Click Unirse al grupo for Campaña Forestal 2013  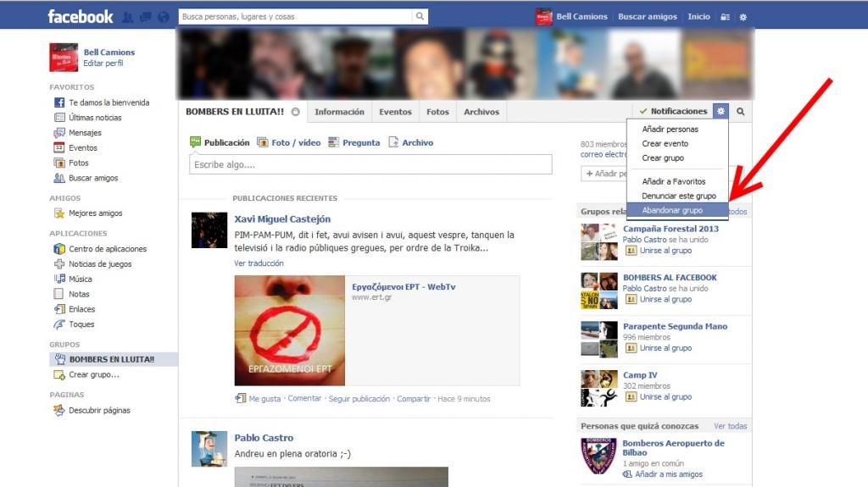click(665, 251)
